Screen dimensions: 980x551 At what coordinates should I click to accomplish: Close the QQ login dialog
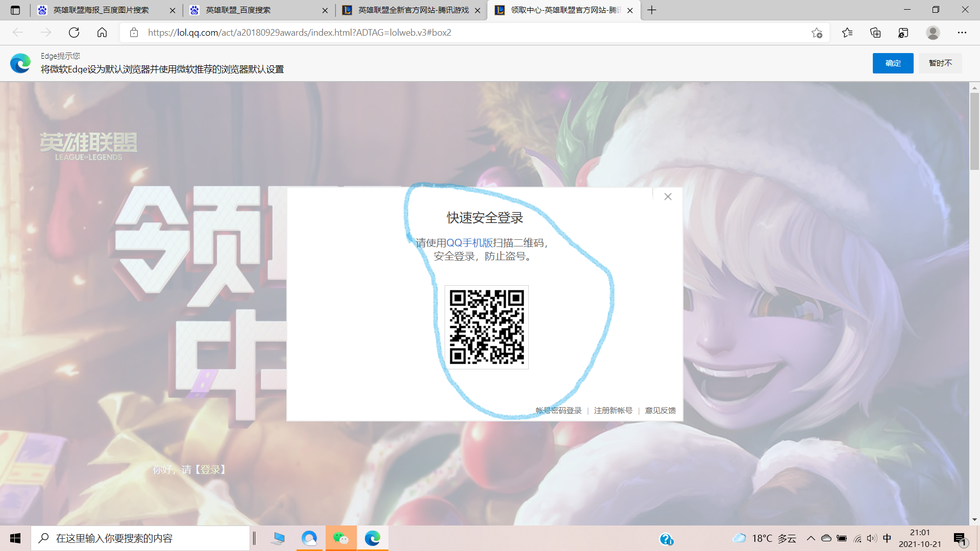(668, 196)
